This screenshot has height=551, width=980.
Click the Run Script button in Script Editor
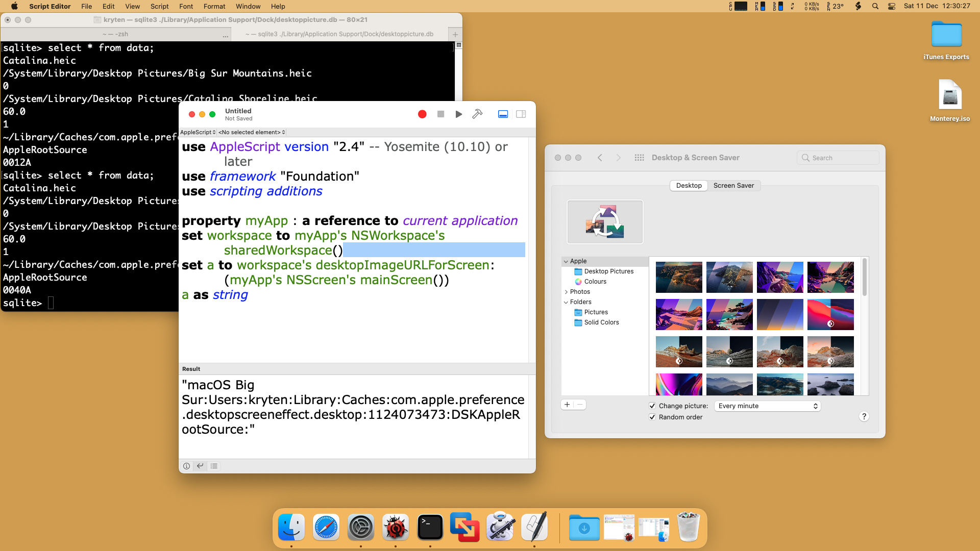click(x=458, y=114)
